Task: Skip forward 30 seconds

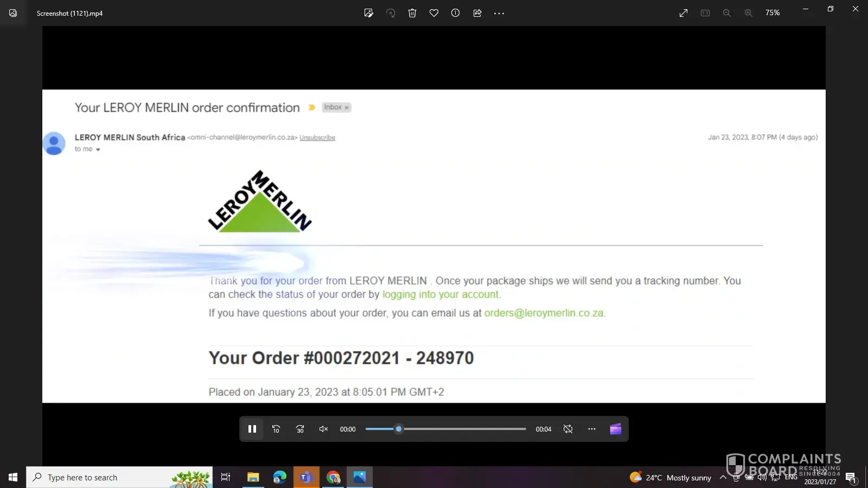Action: click(300, 429)
